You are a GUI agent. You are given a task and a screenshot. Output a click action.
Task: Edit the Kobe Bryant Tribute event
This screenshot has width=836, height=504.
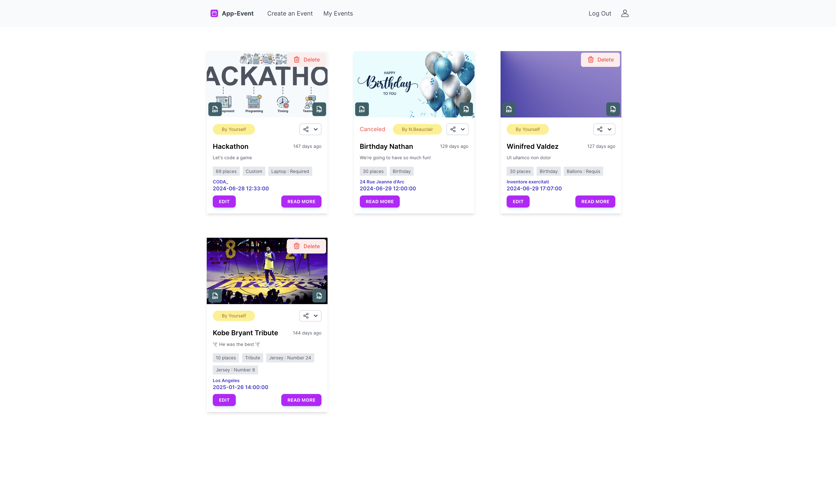click(x=224, y=400)
